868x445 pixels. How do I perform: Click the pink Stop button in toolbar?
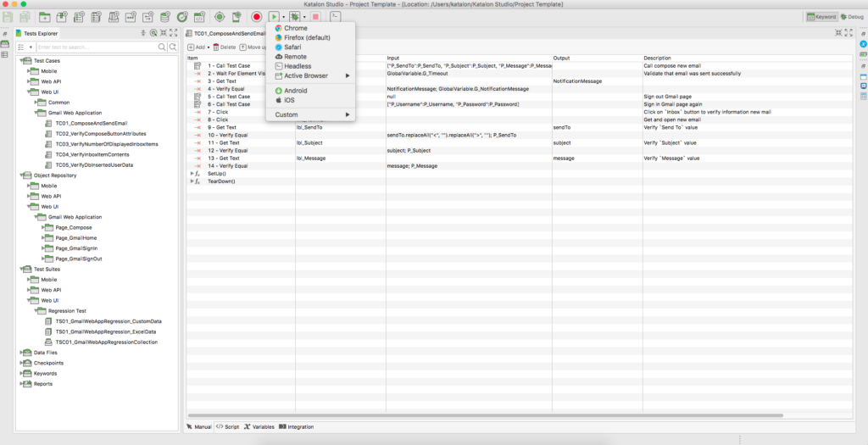point(315,17)
